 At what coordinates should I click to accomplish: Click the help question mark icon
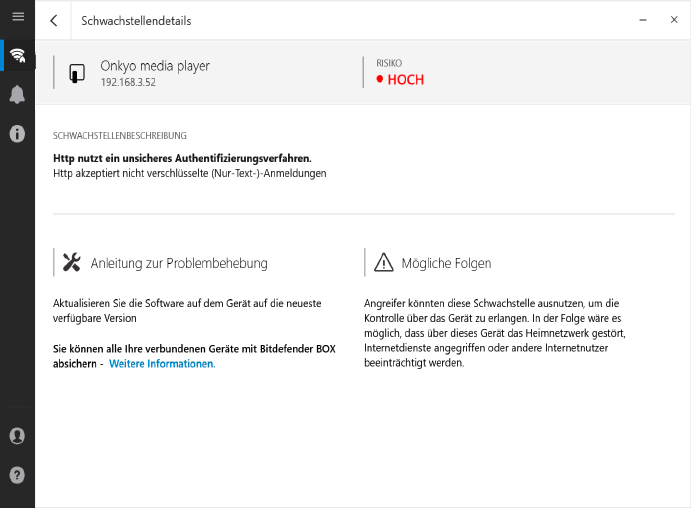17,475
